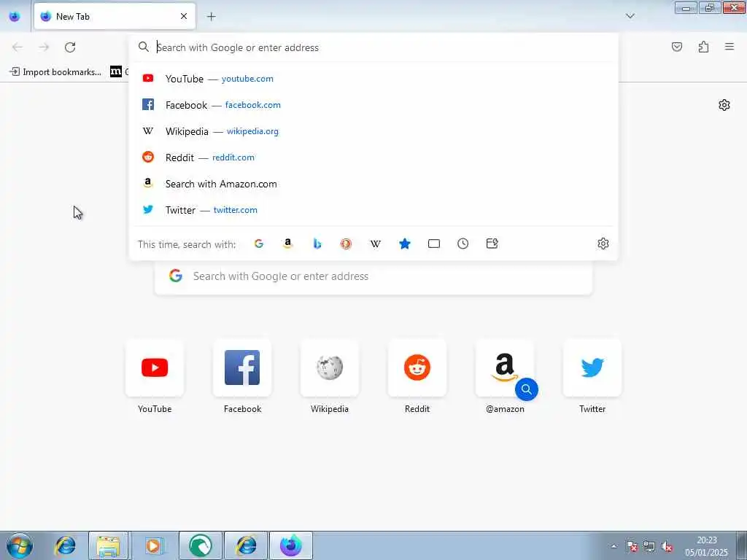Viewport: 747px width, 560px height.
Task: Search open tabs using the tab icon
Action: tap(434, 244)
